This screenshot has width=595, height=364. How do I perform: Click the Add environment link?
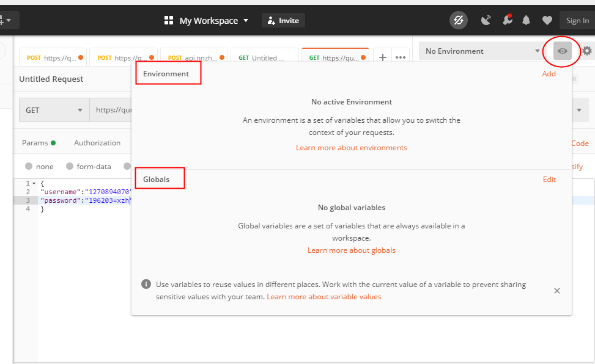(549, 74)
